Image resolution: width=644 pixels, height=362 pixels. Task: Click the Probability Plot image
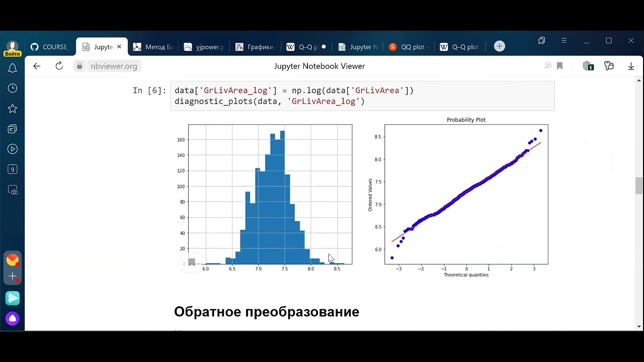click(x=458, y=197)
